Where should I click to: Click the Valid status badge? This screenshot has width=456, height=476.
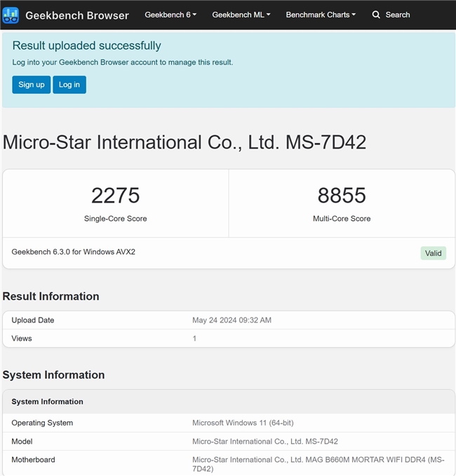(434, 253)
